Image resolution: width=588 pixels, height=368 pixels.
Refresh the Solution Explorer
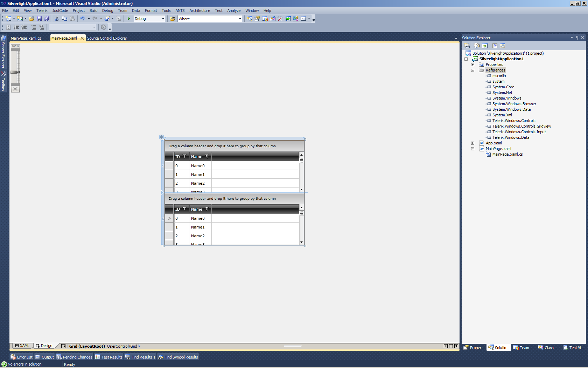485,46
